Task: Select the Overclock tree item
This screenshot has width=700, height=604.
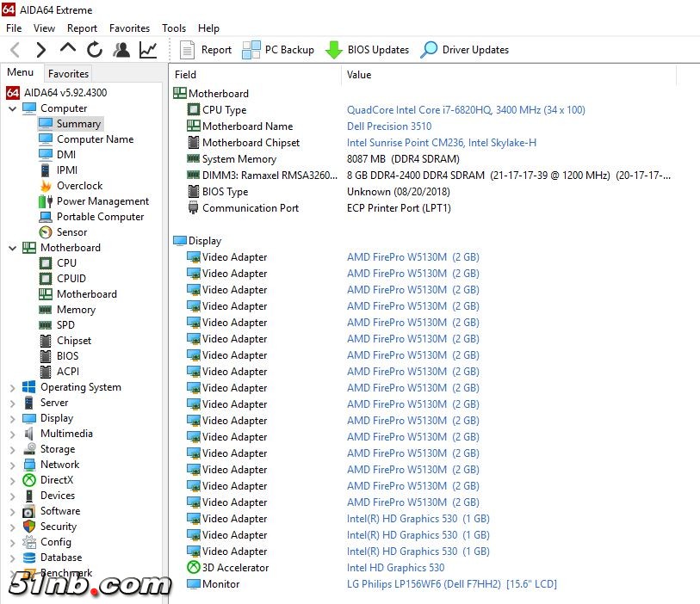Action: [79, 186]
